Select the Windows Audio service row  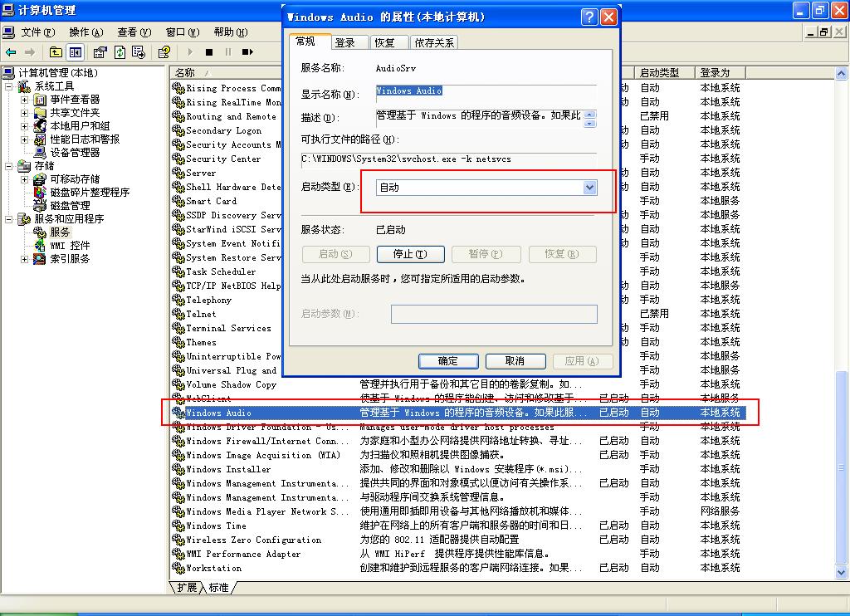(x=459, y=413)
